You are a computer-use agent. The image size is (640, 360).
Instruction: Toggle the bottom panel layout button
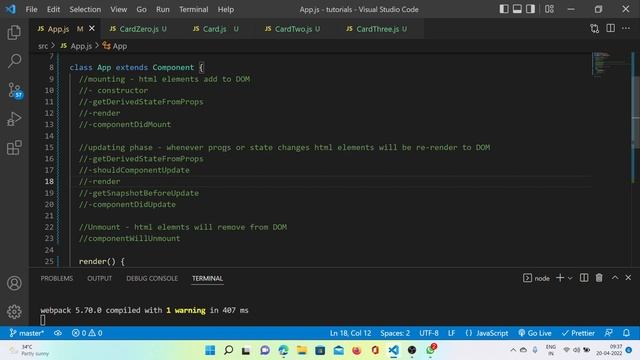click(x=517, y=9)
